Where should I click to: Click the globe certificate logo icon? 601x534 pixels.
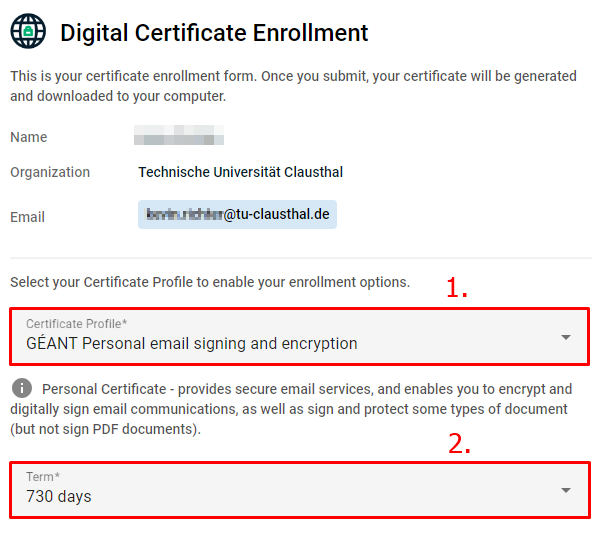tap(28, 32)
